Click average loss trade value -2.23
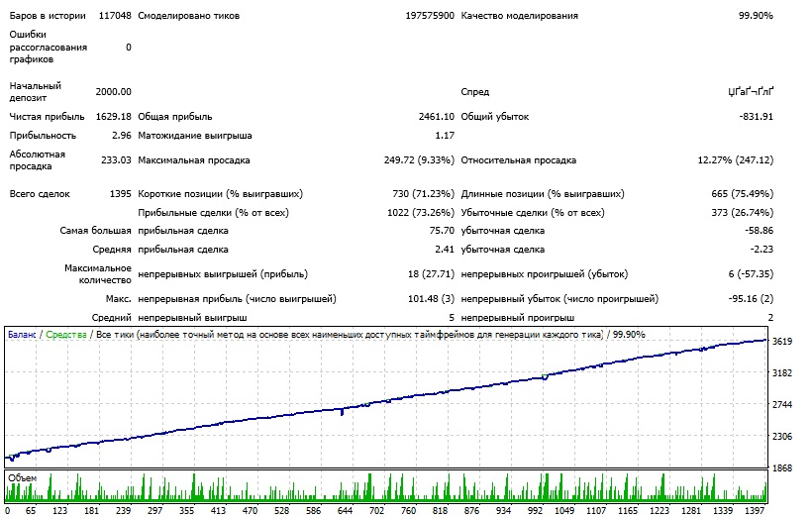812x517 pixels. (x=761, y=250)
